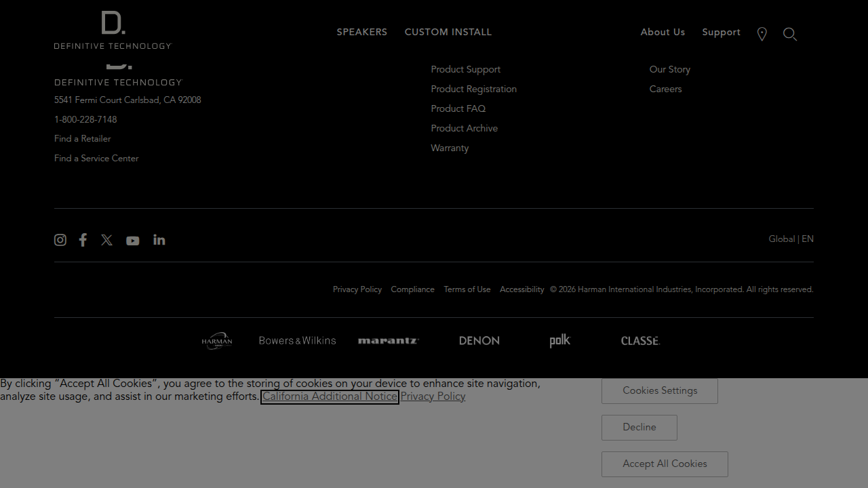Image resolution: width=868 pixels, height=488 pixels.
Task: Click the 5541 Fermi Court address text
Action: (127, 100)
